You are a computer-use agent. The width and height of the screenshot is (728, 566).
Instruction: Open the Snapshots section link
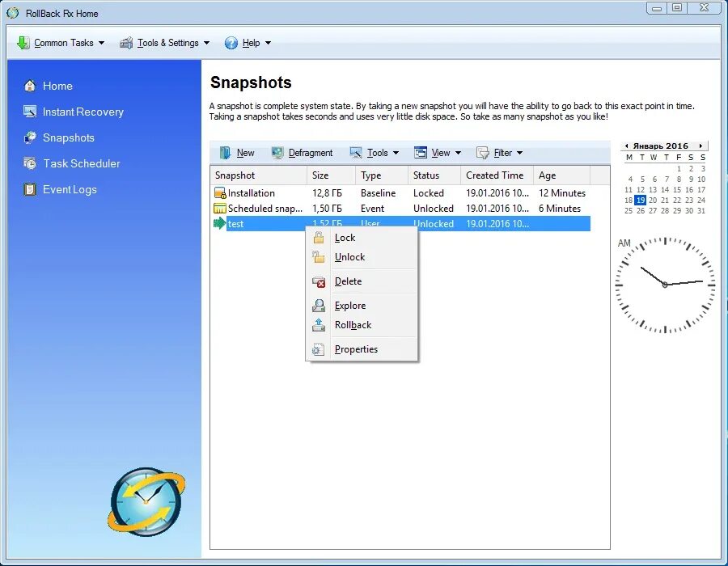click(69, 137)
